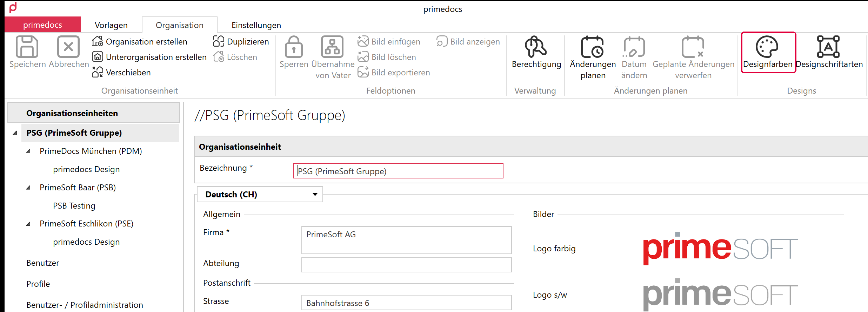The width and height of the screenshot is (868, 312).
Task: Click Bild anzeigen
Action: [x=468, y=42]
